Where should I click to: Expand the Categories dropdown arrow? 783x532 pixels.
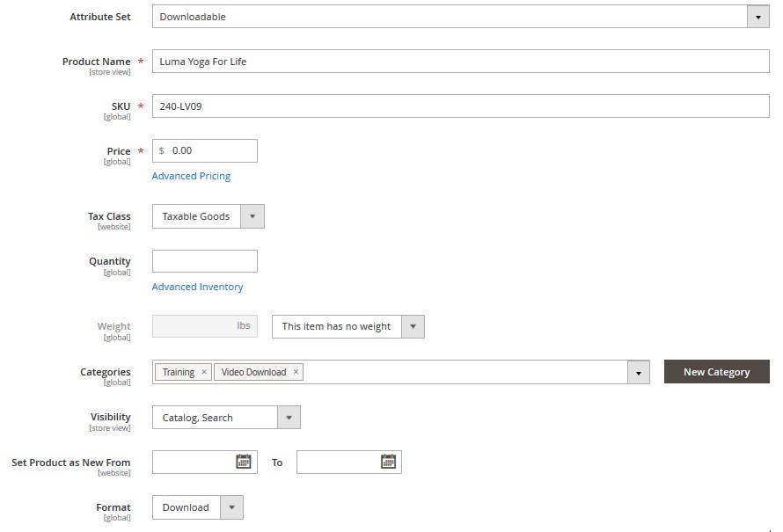pos(638,372)
